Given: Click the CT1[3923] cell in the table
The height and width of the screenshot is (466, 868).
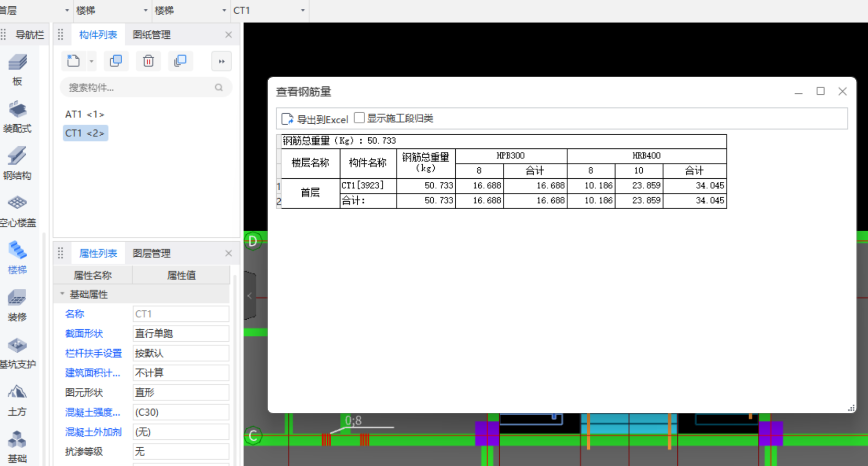Looking at the screenshot, I should point(368,186).
